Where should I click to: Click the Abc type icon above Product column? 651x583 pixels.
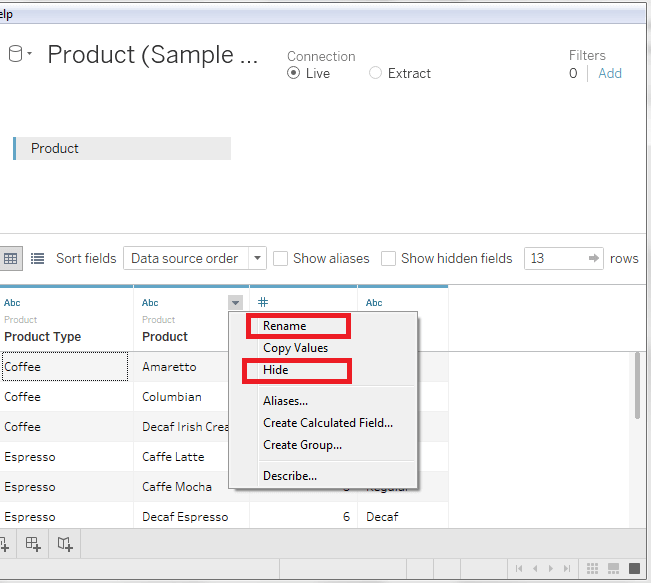(x=150, y=303)
